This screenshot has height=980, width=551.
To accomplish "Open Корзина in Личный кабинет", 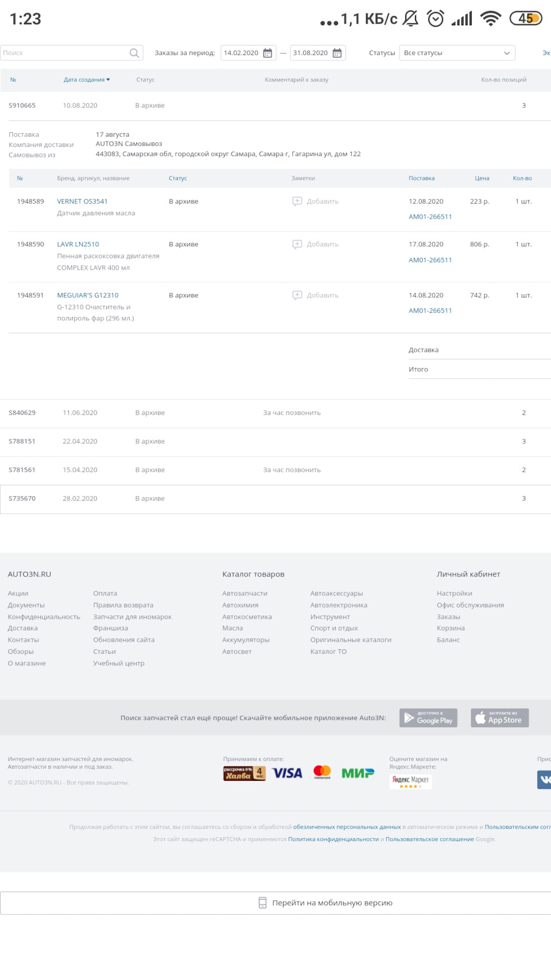I will [451, 628].
